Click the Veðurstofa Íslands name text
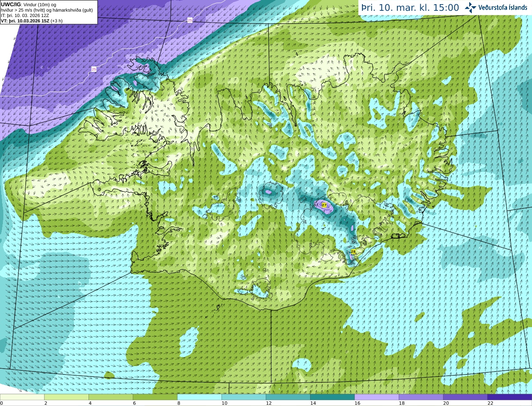Image resolution: width=532 pixels, height=406 pixels. coord(502,7)
